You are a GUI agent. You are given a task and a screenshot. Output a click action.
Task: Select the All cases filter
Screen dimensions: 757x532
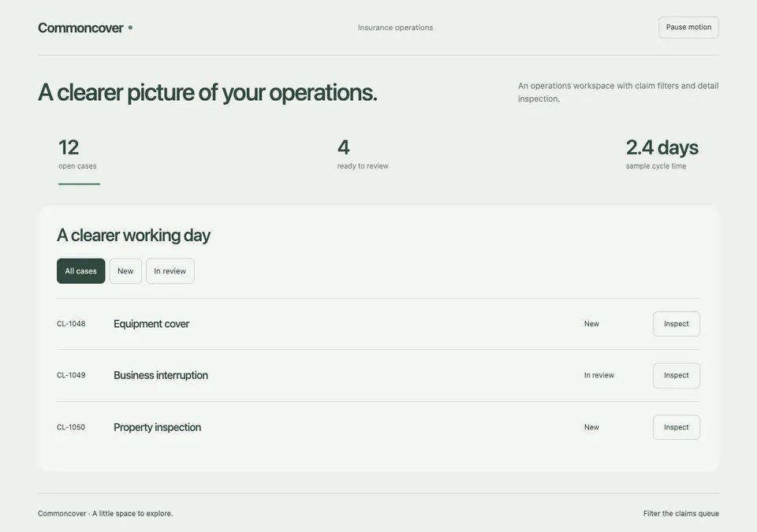pos(80,271)
